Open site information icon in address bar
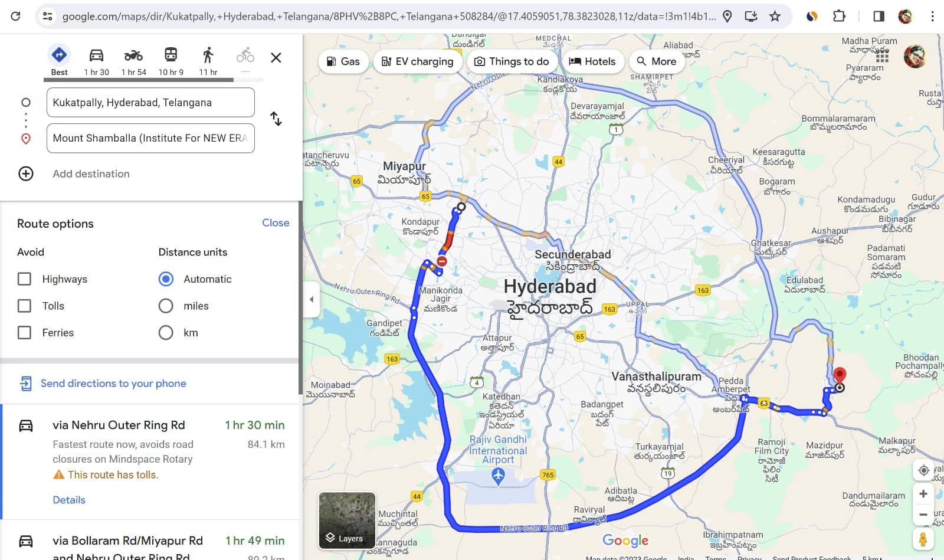Viewport: 944px width, 560px height. point(48,16)
